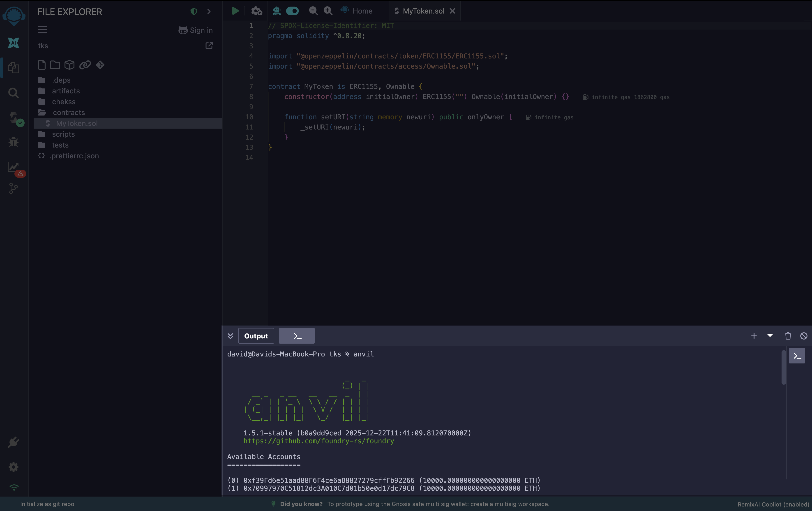Screen dimensions: 812x511
Task: Click the constructor gas estimate hint
Action: pos(627,97)
